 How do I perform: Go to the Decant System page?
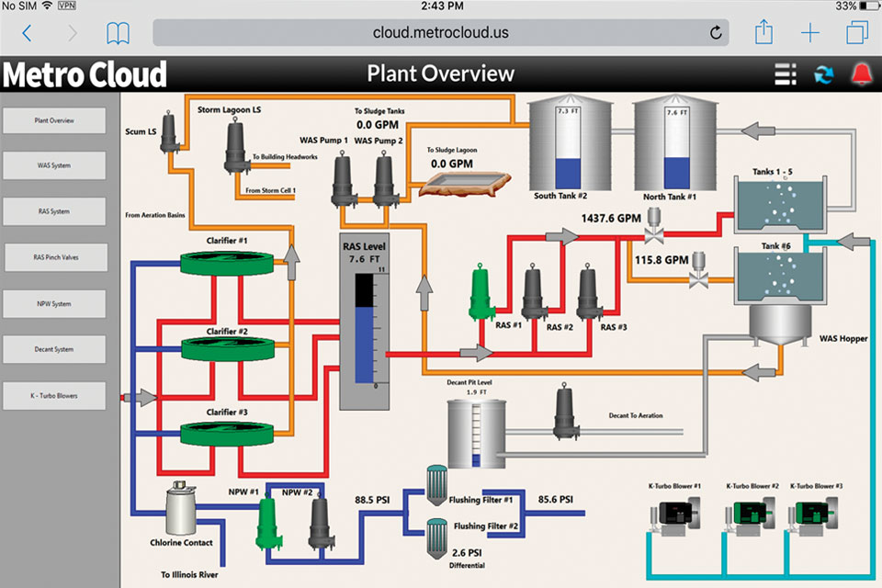(x=54, y=350)
